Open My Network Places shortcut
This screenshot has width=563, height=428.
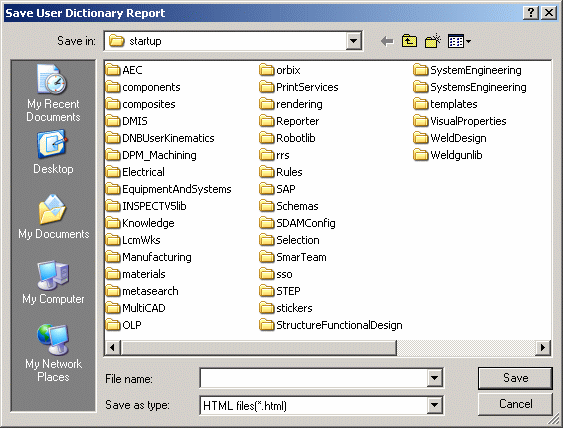coord(53,354)
